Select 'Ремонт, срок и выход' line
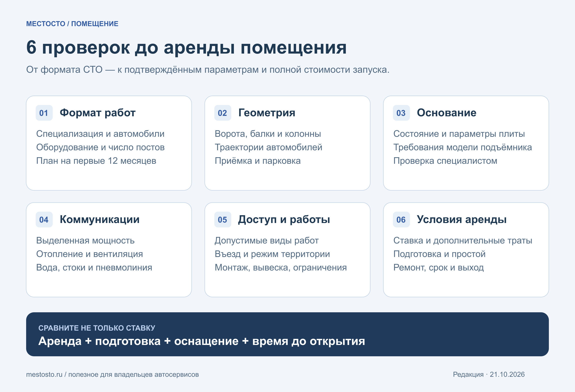Viewport: 575px width, 392px height. (438, 268)
